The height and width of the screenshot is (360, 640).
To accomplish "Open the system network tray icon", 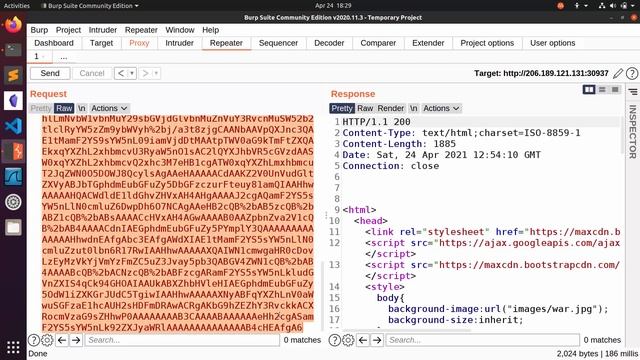I will click(x=602, y=6).
